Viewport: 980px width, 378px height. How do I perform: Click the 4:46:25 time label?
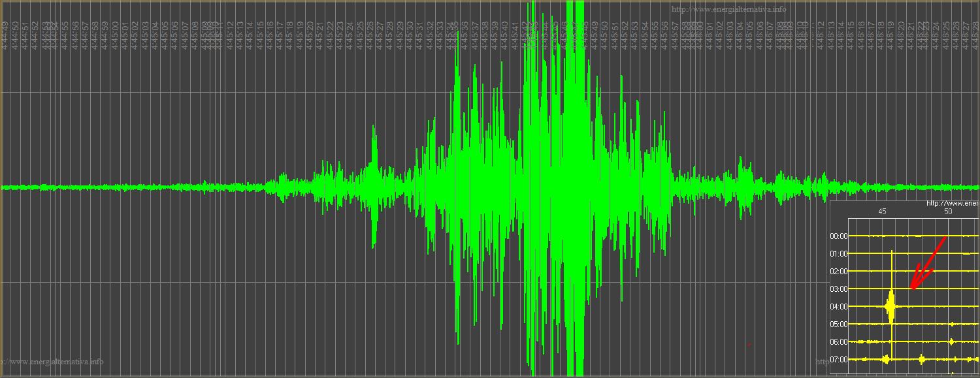click(946, 35)
